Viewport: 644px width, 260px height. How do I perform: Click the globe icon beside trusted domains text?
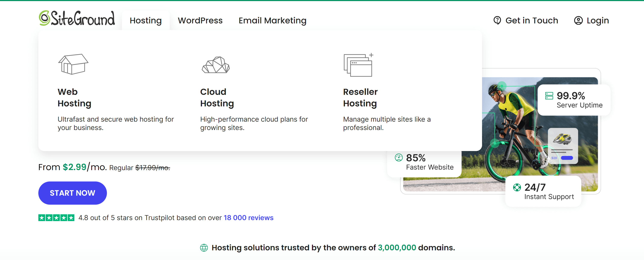point(204,248)
